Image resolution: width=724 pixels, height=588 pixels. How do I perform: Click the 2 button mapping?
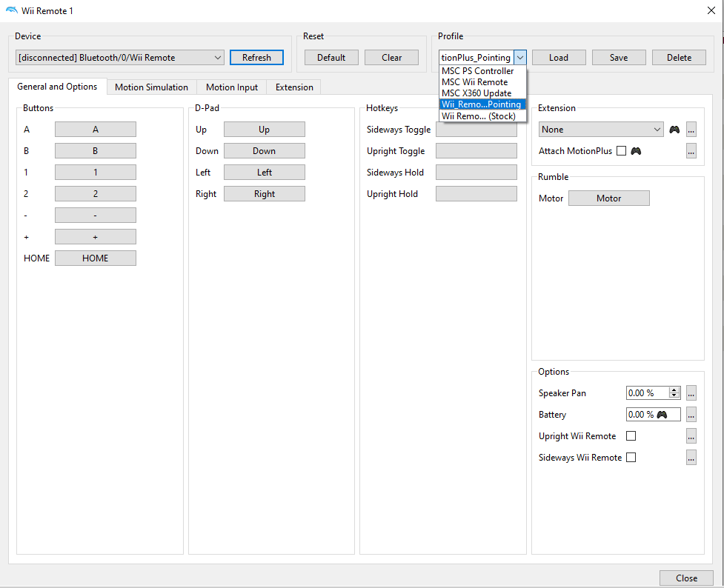96,194
